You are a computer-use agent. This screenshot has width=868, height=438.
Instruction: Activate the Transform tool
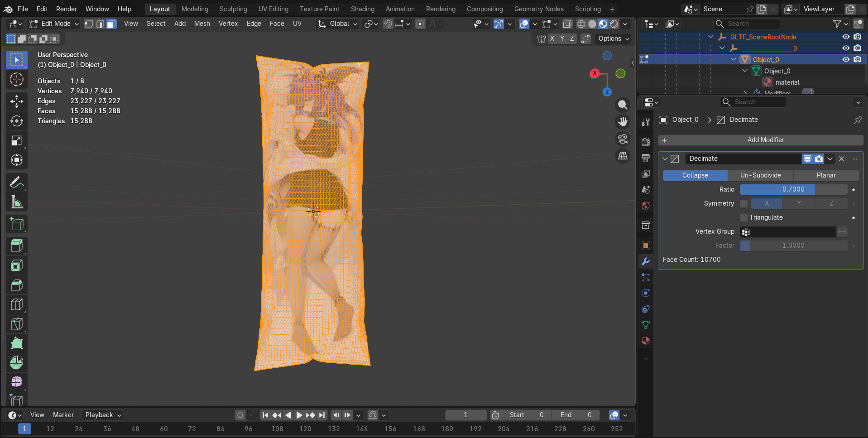pos(17,160)
